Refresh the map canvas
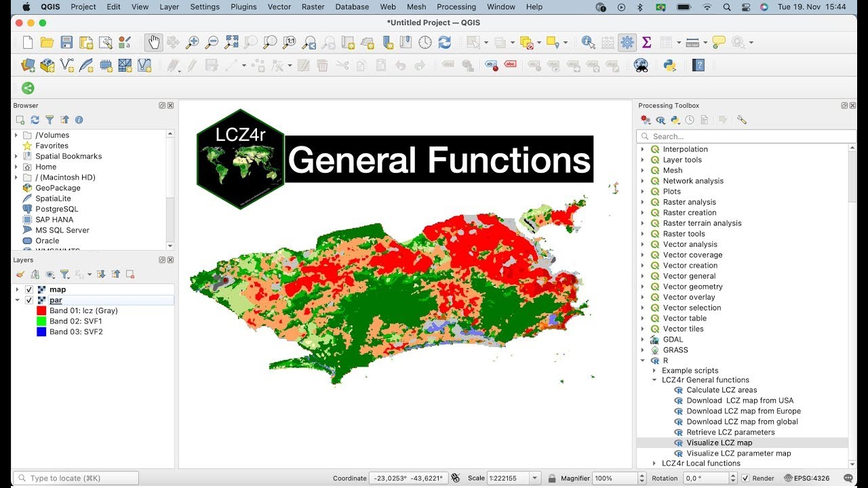868x488 pixels. pos(445,43)
